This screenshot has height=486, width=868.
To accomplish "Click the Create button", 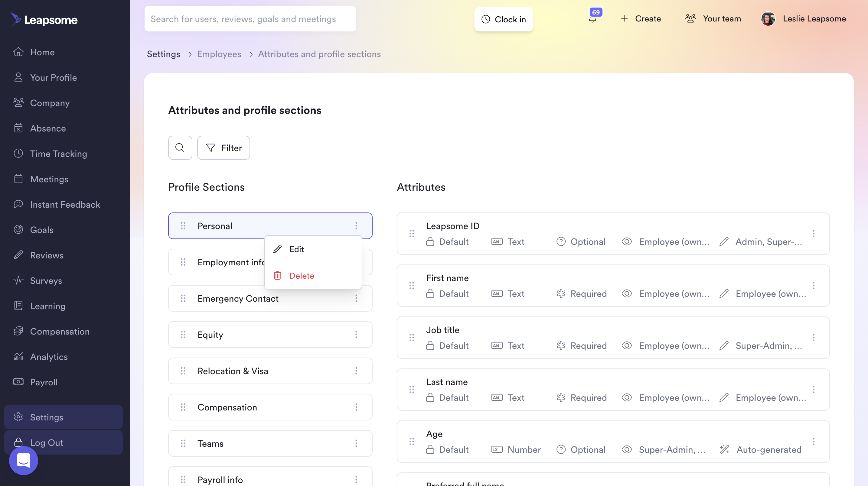I will [641, 18].
